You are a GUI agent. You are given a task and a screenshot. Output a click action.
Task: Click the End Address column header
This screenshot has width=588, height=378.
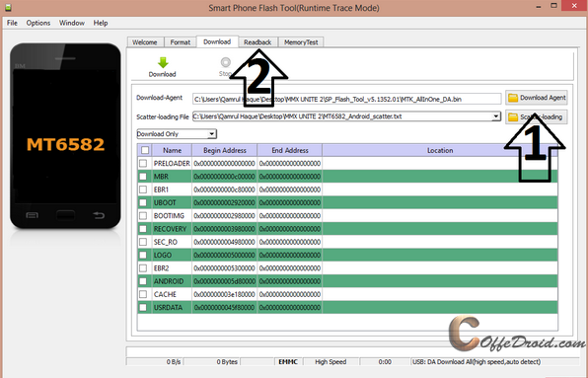point(290,150)
